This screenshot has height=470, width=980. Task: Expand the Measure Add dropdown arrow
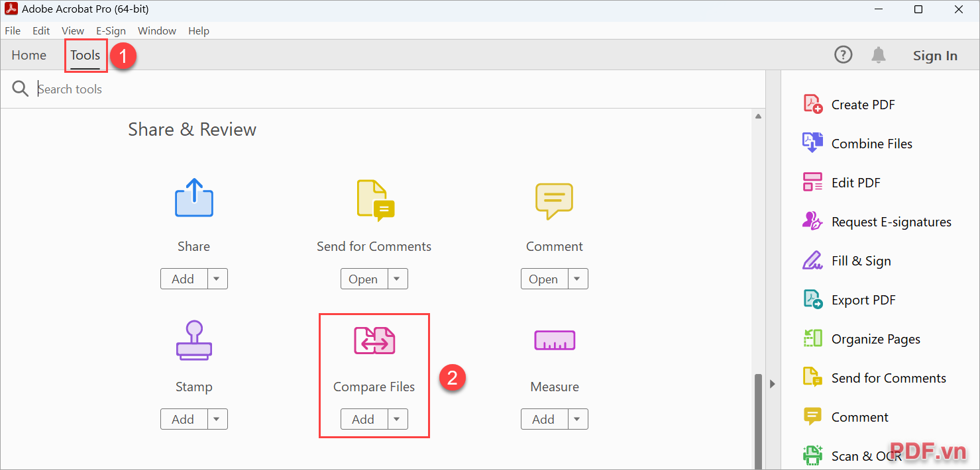click(x=578, y=419)
